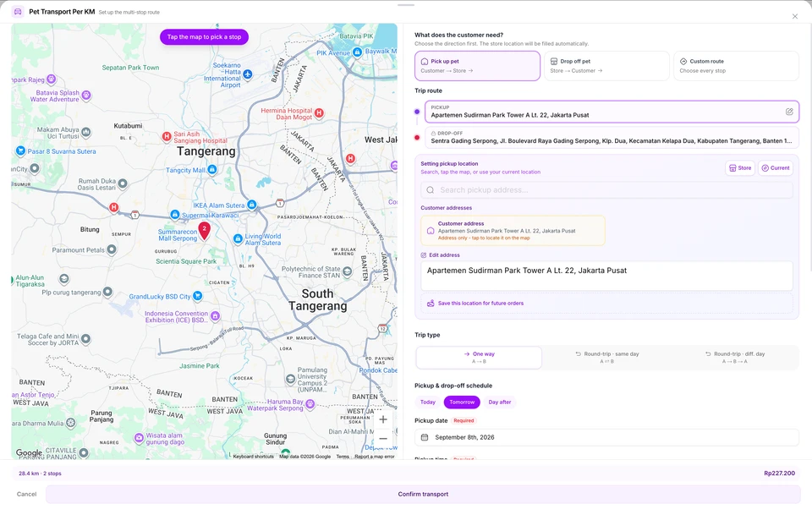
Task: Confirm transport
Action: coord(423,494)
